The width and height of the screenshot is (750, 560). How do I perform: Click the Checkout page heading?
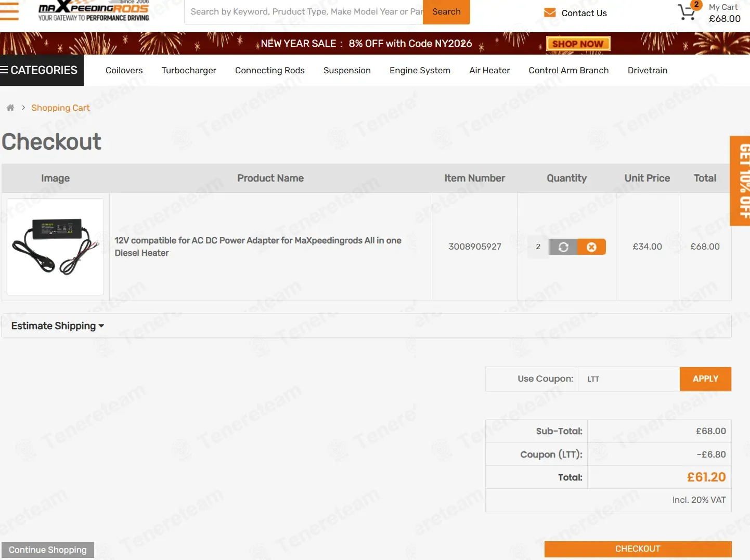(51, 141)
